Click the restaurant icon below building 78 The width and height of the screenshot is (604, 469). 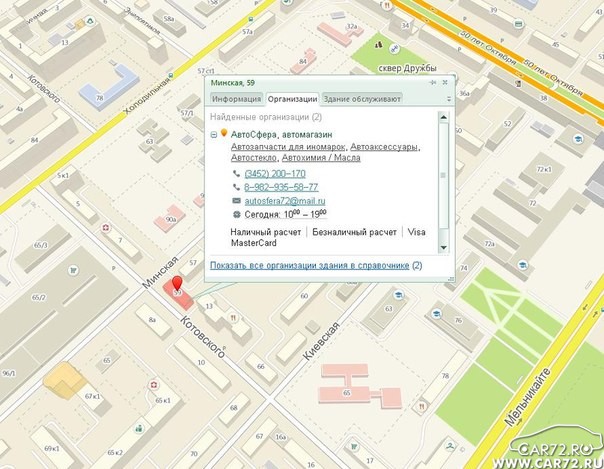422,406
